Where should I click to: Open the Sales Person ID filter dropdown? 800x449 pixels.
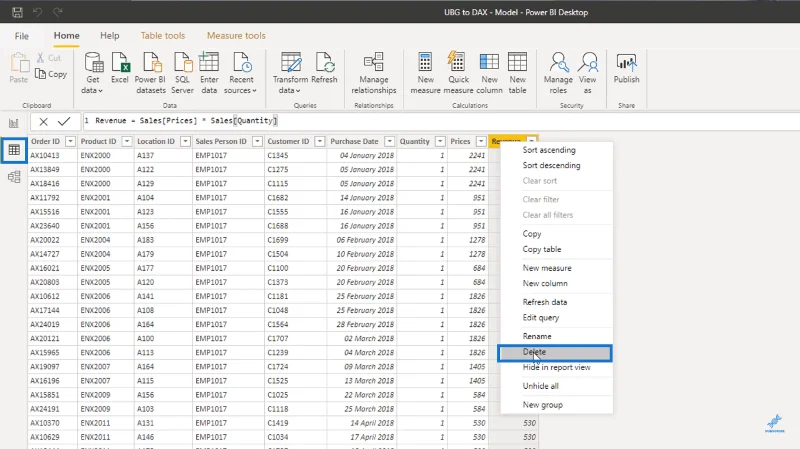coord(257,141)
